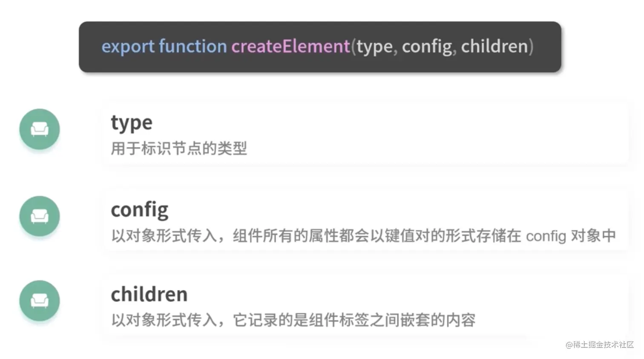
Task: Click the 'children' parameter in code banner
Action: (494, 46)
